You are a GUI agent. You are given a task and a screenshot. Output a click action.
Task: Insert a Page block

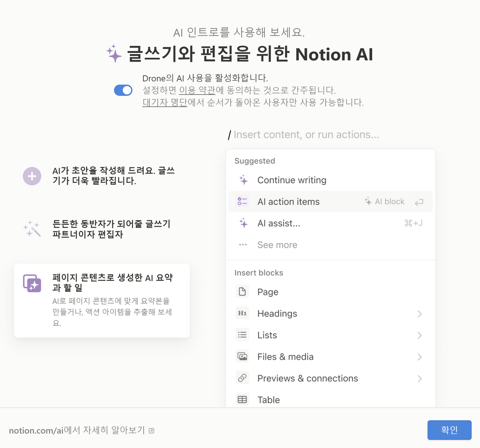click(x=330, y=292)
